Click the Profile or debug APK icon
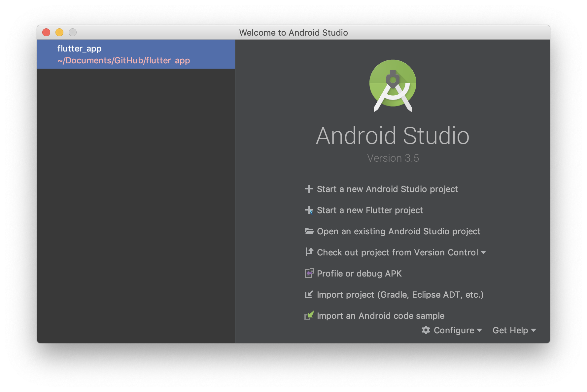The height and width of the screenshot is (392, 587). click(309, 273)
